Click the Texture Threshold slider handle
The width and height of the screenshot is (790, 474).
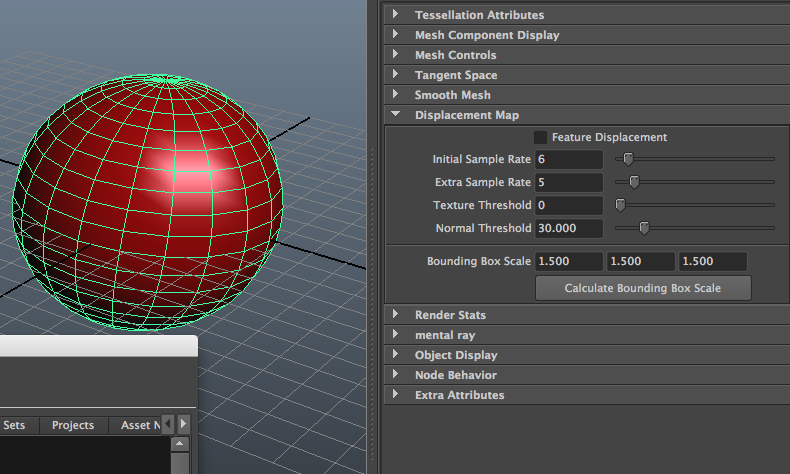click(x=620, y=205)
